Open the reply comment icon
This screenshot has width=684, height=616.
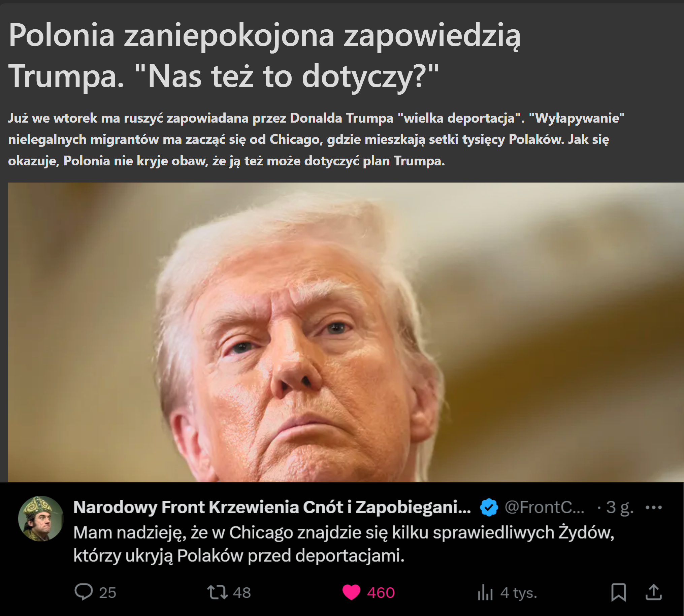pyautogui.click(x=83, y=592)
